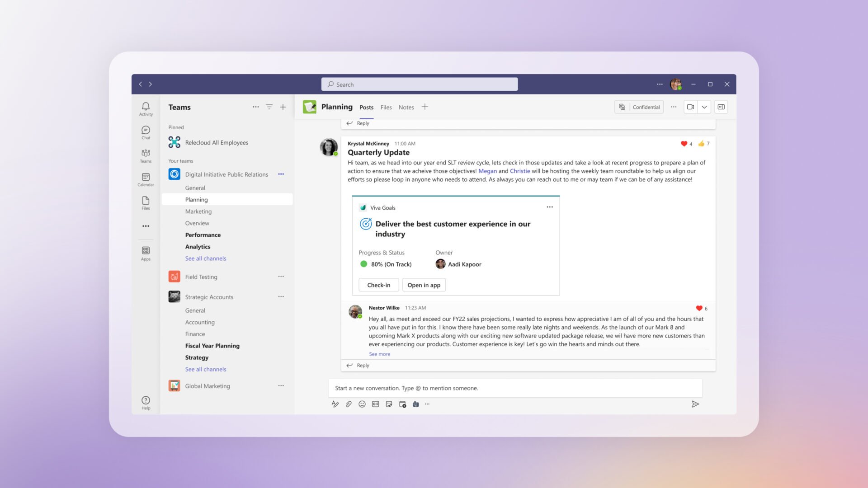Screen dimensions: 868x488
Task: See all channels under Strategic Accounts
Action: pyautogui.click(x=205, y=369)
